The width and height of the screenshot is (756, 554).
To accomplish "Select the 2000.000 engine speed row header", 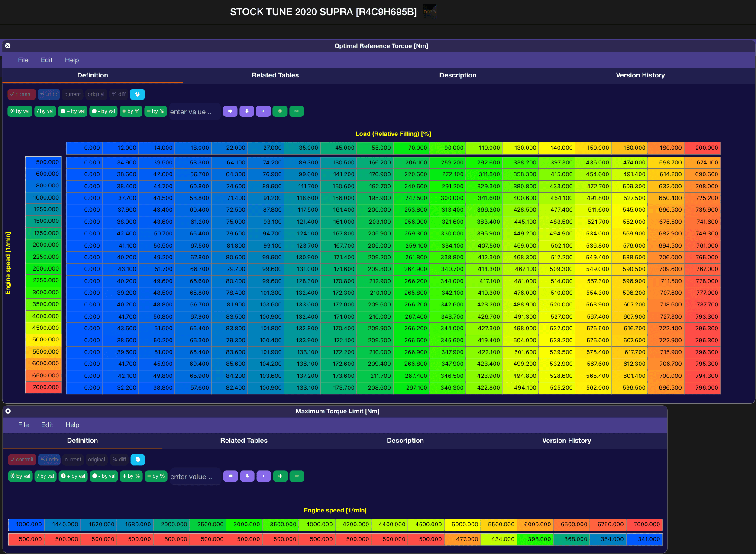I will click(43, 245).
